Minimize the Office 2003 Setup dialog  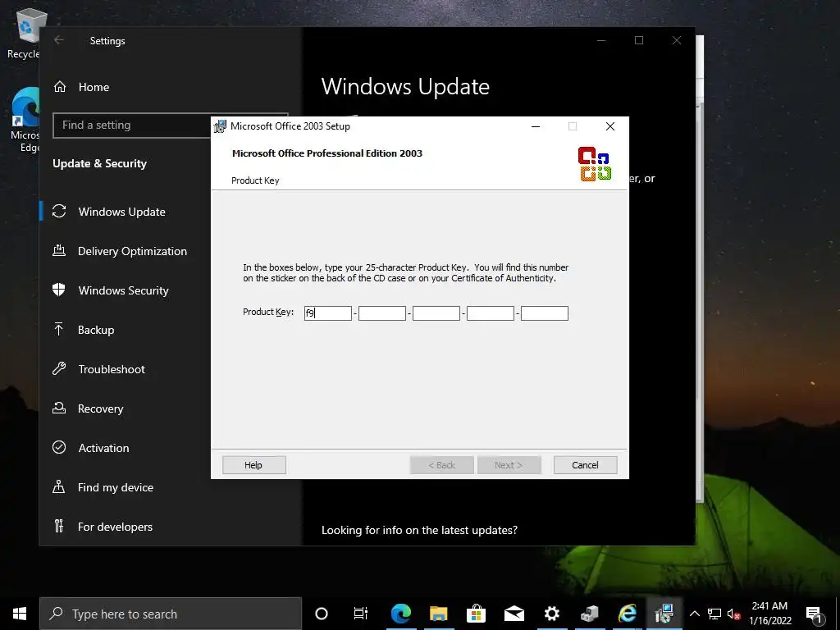click(535, 126)
